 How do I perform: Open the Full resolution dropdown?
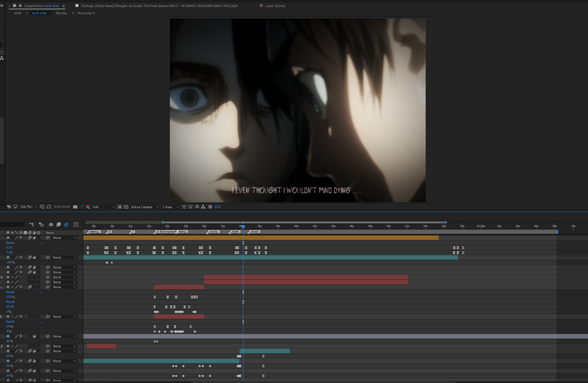pyautogui.click(x=100, y=207)
